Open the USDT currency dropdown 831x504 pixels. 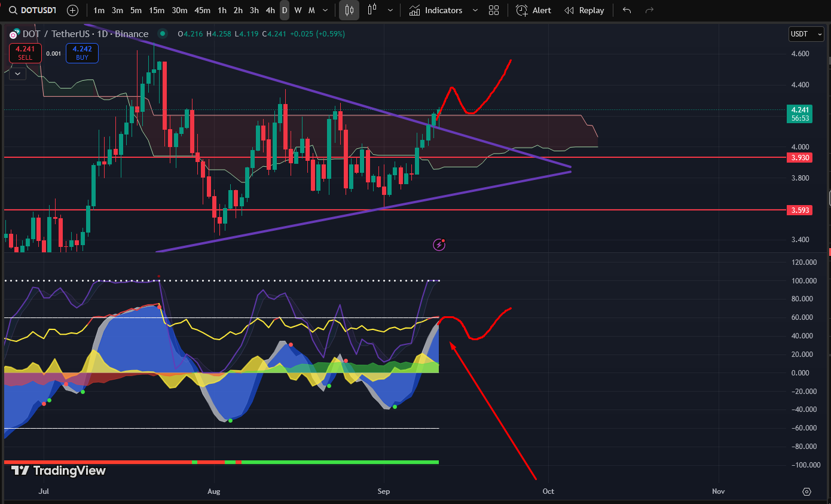tap(806, 34)
